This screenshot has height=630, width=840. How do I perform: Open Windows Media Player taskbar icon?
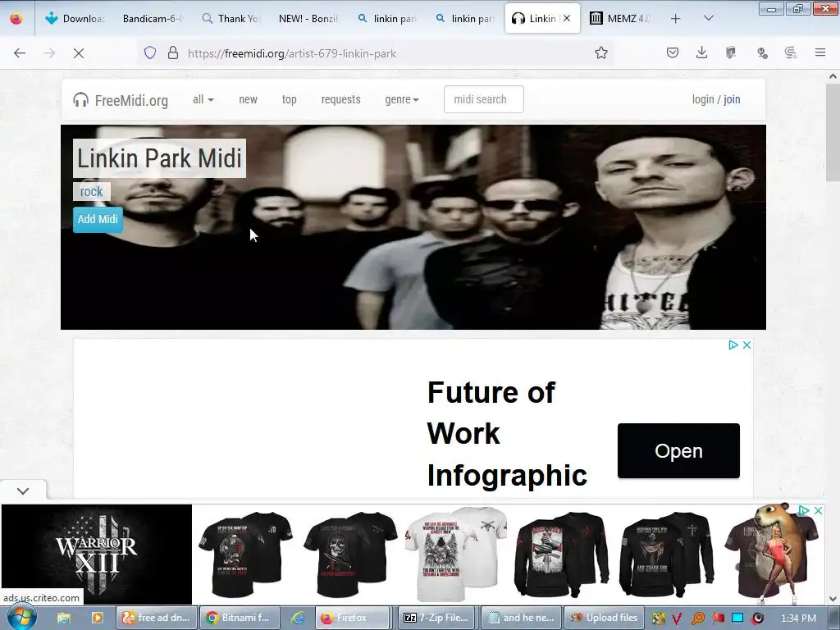coord(97,618)
